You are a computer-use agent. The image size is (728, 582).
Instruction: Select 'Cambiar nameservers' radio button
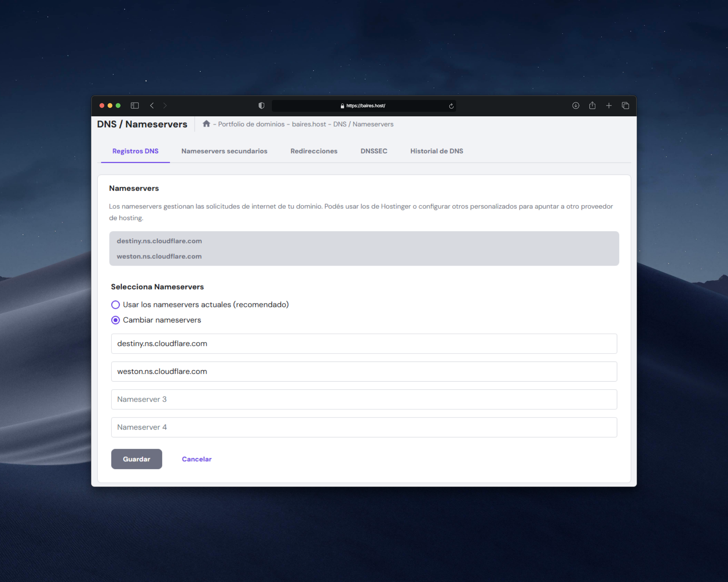pos(115,320)
